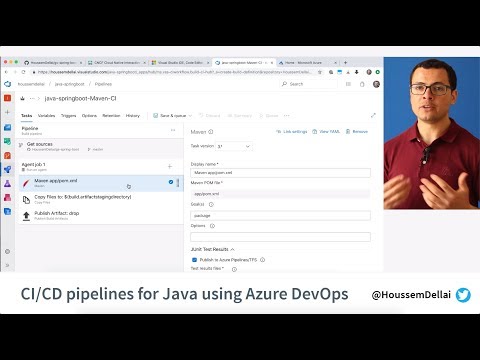Click the Maven title info icon
This screenshot has height=360, width=480.
[x=211, y=132]
